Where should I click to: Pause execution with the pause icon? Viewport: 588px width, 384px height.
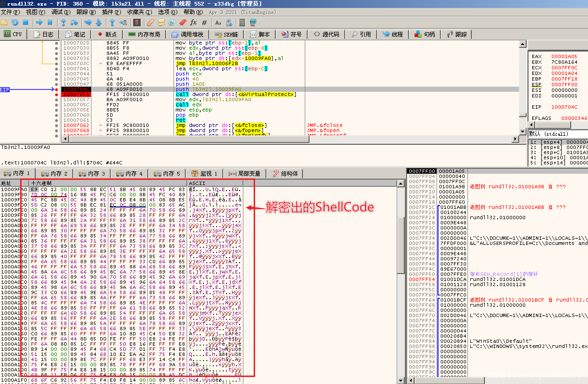point(50,22)
